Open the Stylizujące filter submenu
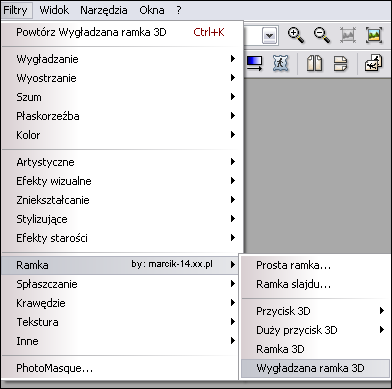The width and height of the screenshot is (392, 389). (x=122, y=219)
